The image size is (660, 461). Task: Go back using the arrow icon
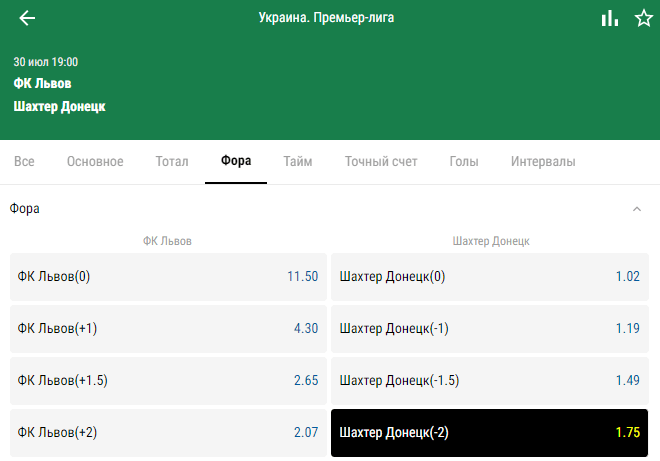pos(27,18)
